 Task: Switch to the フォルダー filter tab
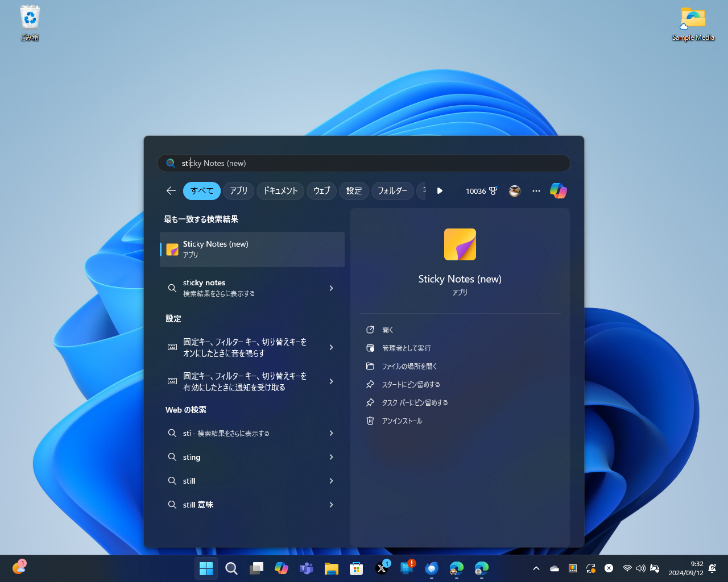pyautogui.click(x=392, y=191)
